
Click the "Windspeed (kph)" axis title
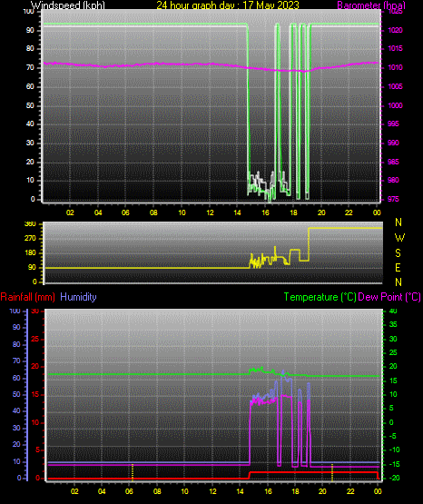[x=68, y=5]
